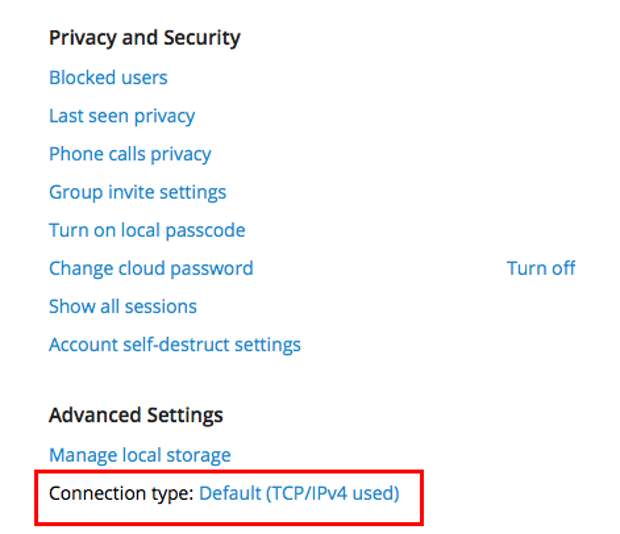Click Turn on local passcode

coord(147,230)
